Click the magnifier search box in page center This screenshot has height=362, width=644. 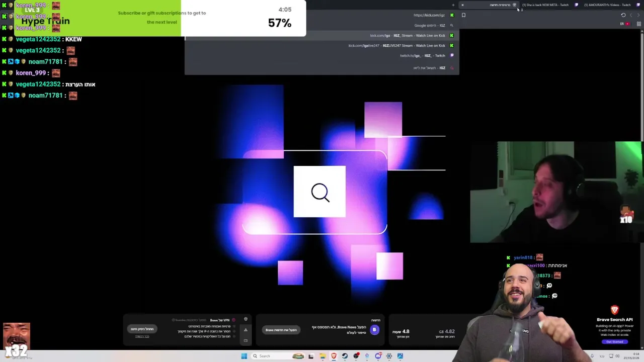(x=319, y=192)
